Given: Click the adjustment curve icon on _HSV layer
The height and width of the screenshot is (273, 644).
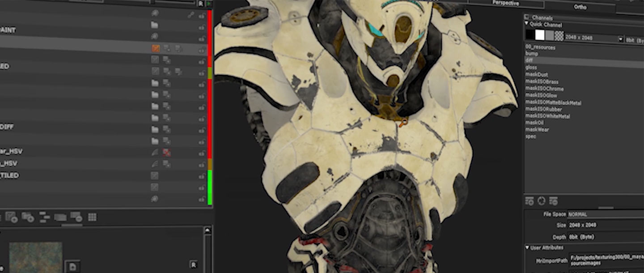Looking at the screenshot, I should click(x=155, y=164).
